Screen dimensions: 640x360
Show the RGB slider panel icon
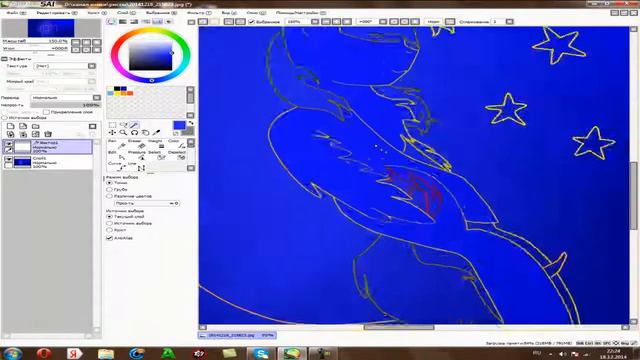point(122,22)
